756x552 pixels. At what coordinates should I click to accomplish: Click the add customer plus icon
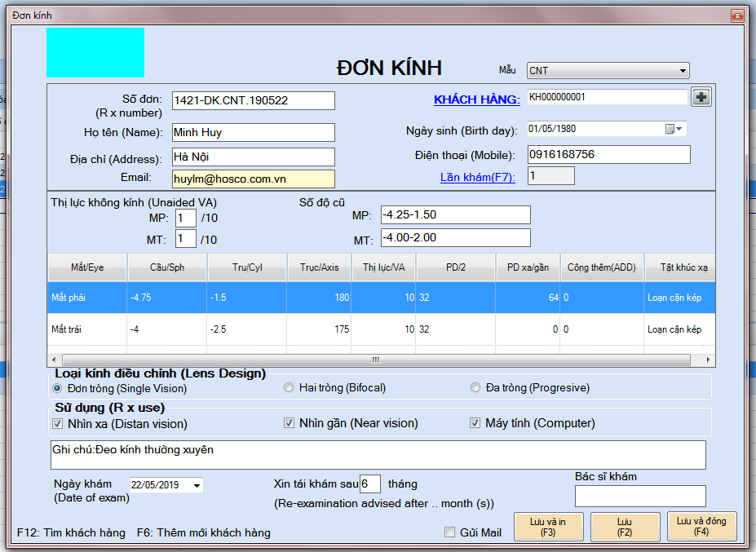pos(701,97)
